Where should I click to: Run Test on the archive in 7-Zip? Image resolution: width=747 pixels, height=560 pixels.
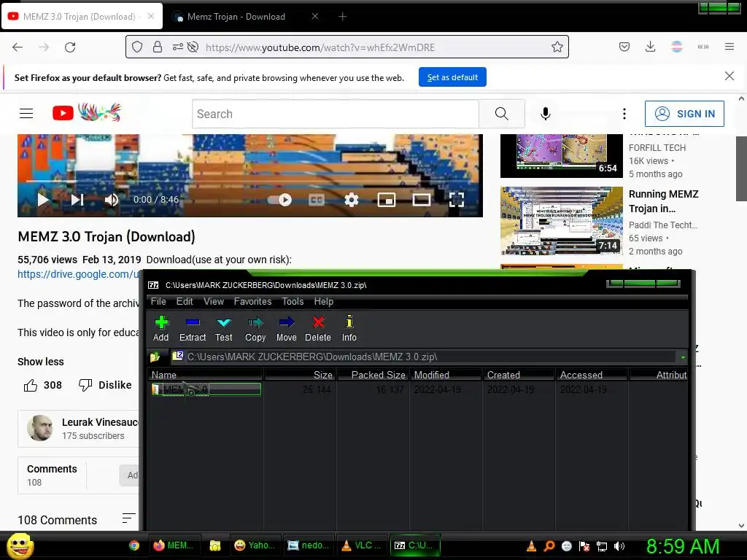coord(223,329)
